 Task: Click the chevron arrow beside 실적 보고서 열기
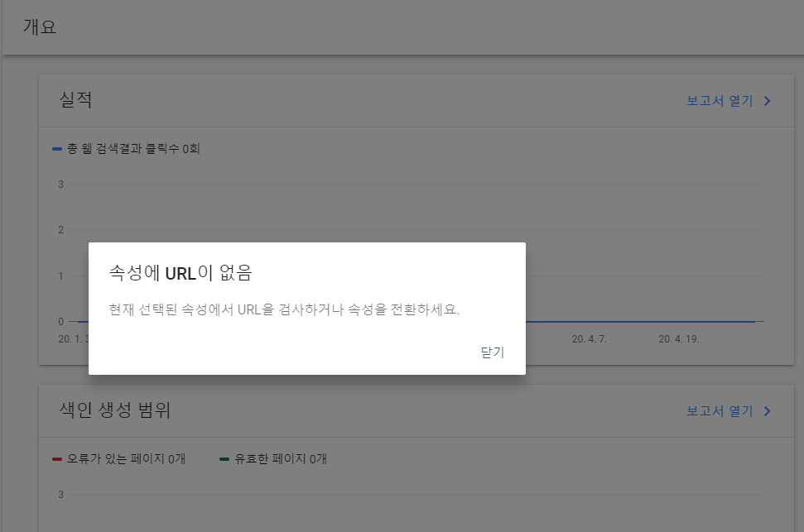coord(767,101)
